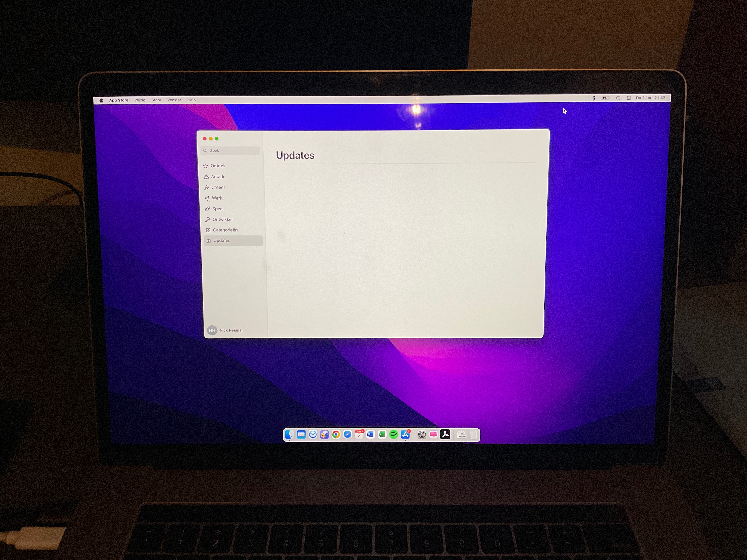The height and width of the screenshot is (560, 747).
Task: Select Speel in the sidebar
Action: coord(218,209)
